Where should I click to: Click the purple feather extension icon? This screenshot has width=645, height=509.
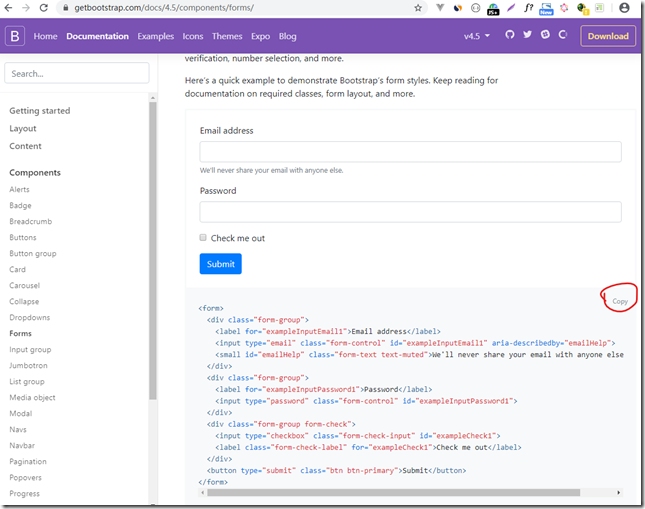pos(511,8)
